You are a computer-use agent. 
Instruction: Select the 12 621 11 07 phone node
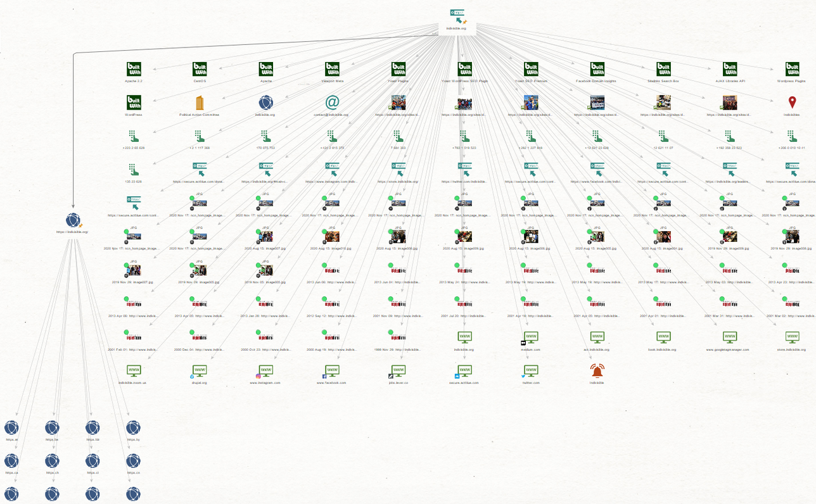click(x=663, y=136)
